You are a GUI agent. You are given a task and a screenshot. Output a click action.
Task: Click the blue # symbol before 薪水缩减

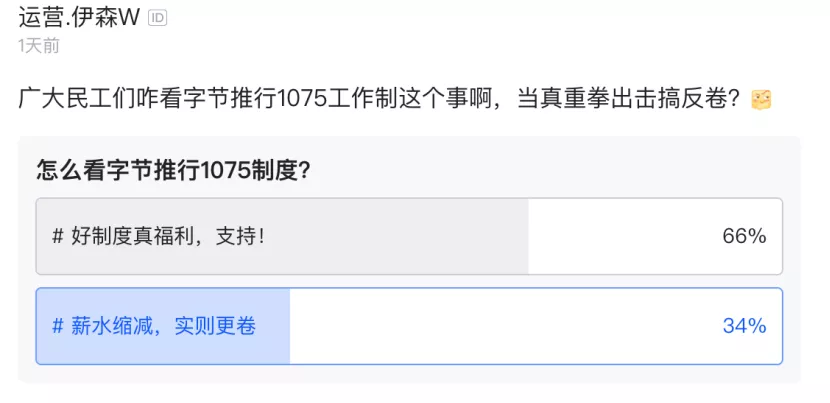[x=58, y=326]
